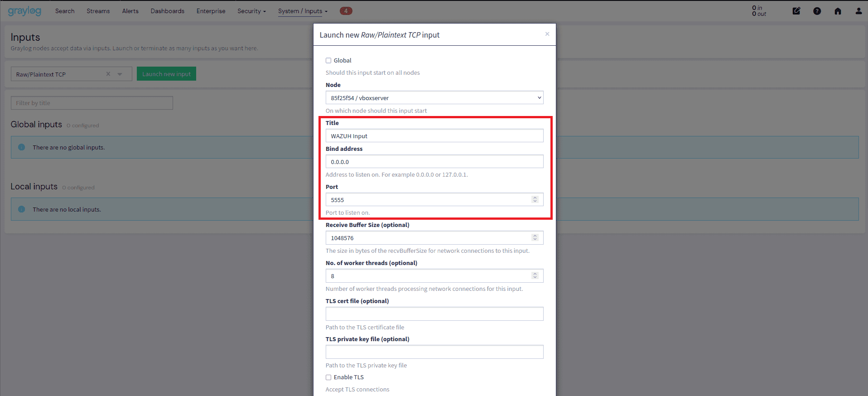Focus the Bind address field
The height and width of the screenshot is (396, 868).
434,161
